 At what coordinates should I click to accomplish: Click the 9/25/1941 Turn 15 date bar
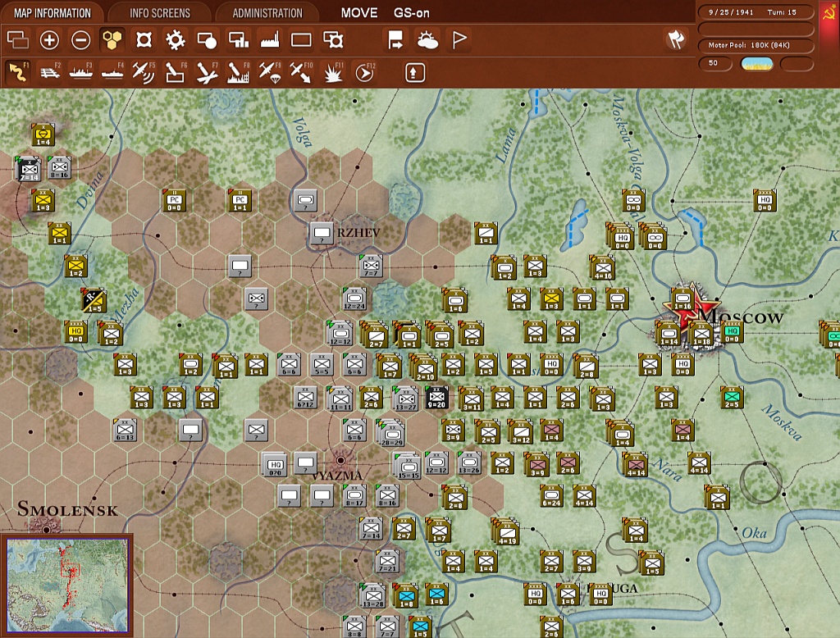756,12
